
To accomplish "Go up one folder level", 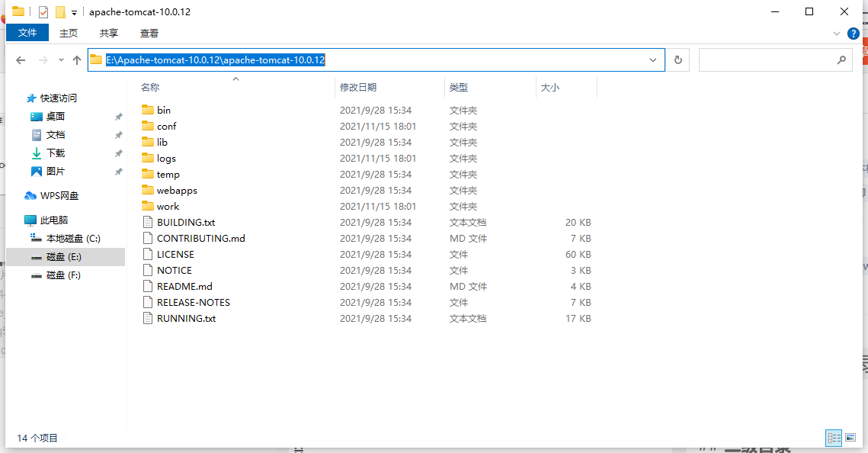I will [77, 59].
